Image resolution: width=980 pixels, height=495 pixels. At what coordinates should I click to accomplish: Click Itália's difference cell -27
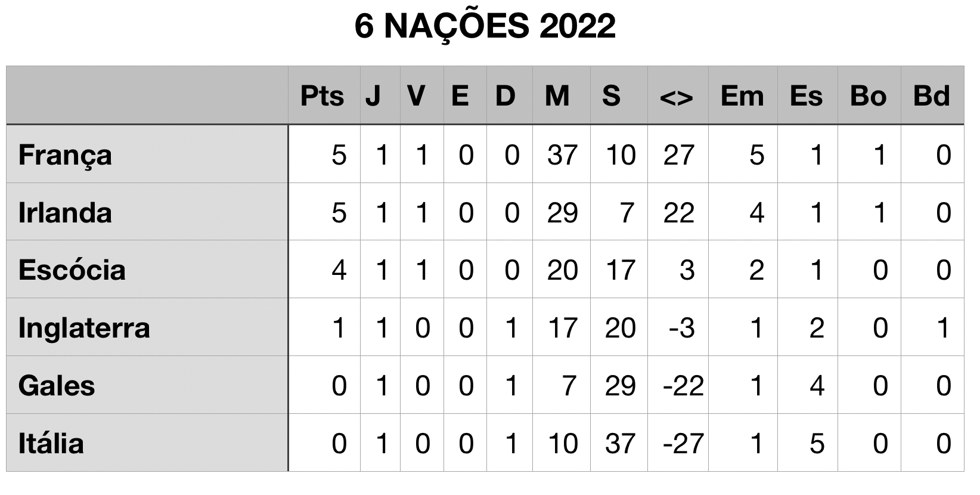pos(678,443)
